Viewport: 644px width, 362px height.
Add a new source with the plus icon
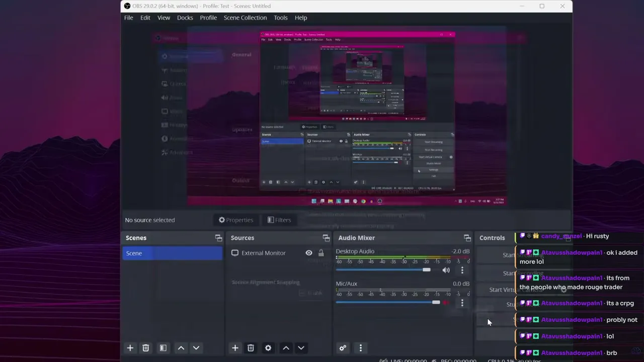click(235, 348)
